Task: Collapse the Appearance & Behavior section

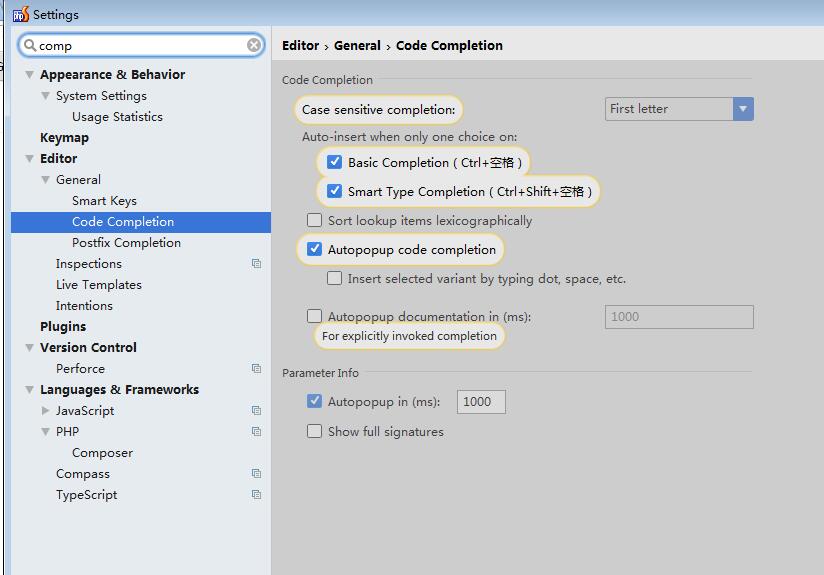Action: click(x=30, y=75)
